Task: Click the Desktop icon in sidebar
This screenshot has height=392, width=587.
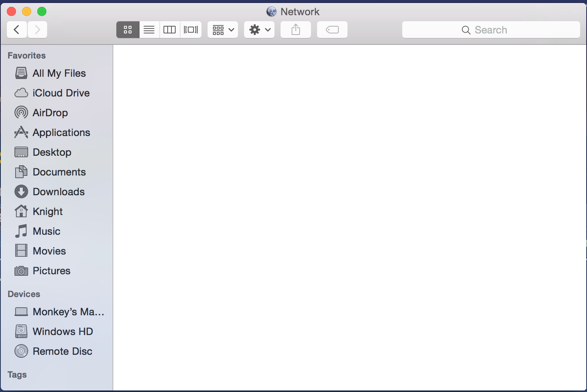Action: (21, 152)
